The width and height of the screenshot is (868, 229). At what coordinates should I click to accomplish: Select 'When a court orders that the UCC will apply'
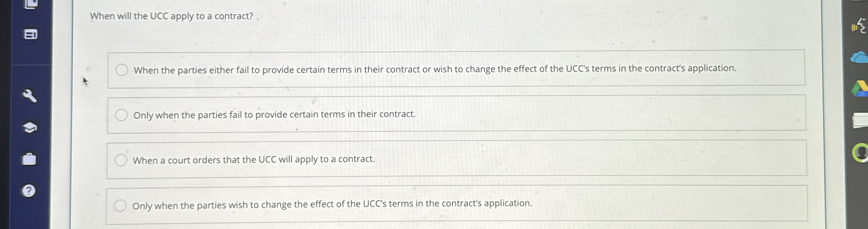[121, 160]
